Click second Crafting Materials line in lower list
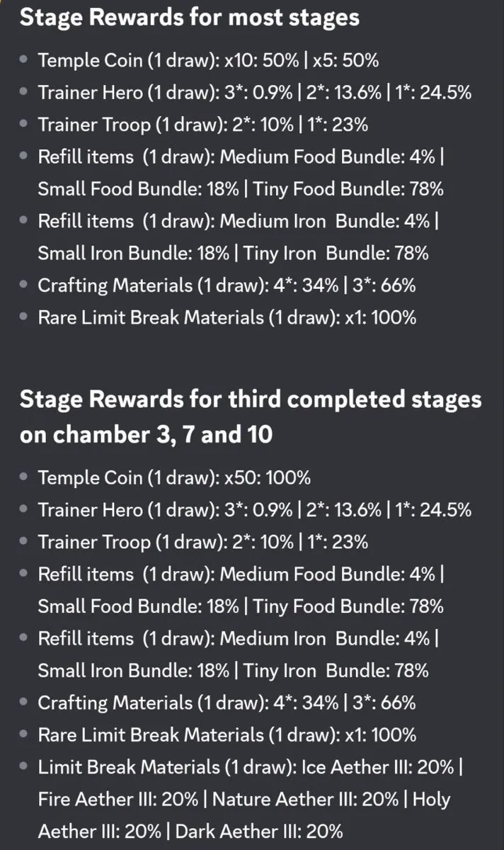This screenshot has width=504, height=850. 227,703
